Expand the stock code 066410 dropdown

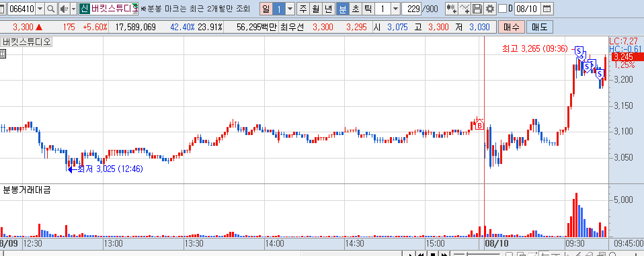click(40, 8)
